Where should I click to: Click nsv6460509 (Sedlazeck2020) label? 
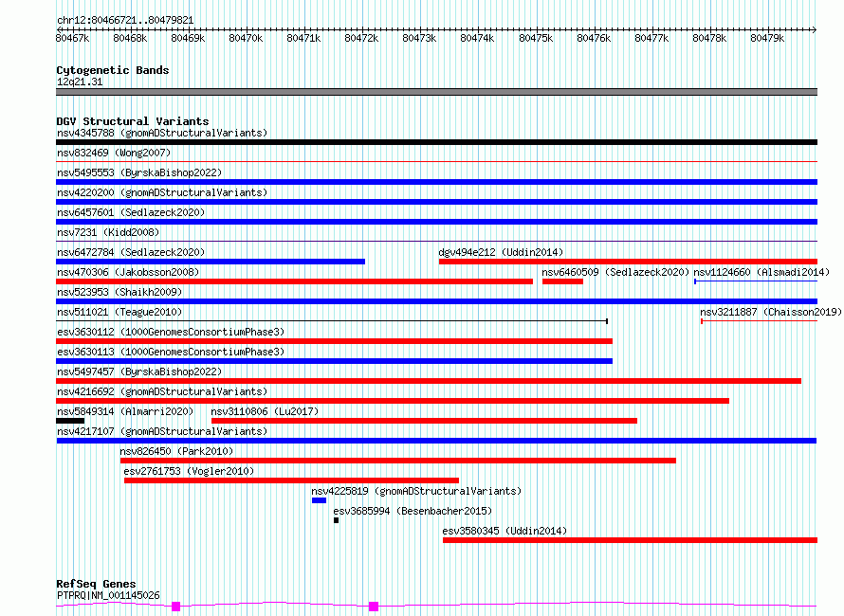[615, 272]
